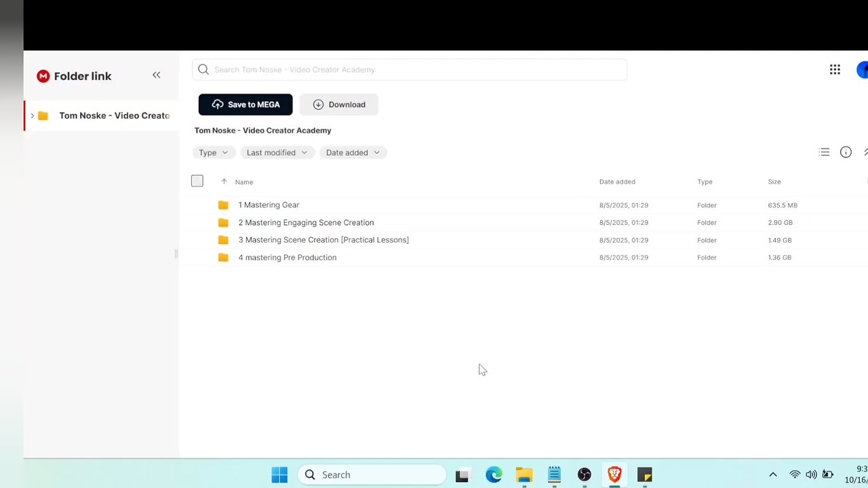Viewport: 868px width, 488px height.
Task: Click Save to MEGA button
Action: (x=245, y=104)
